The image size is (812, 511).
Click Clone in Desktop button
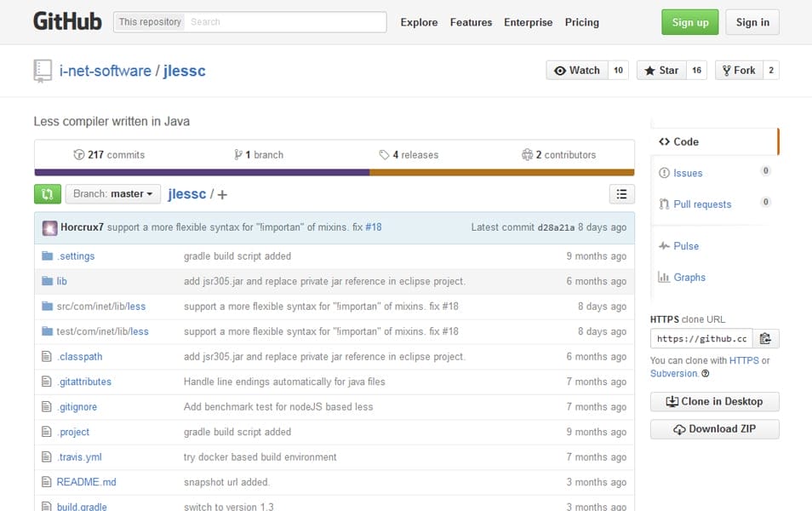pyautogui.click(x=715, y=402)
